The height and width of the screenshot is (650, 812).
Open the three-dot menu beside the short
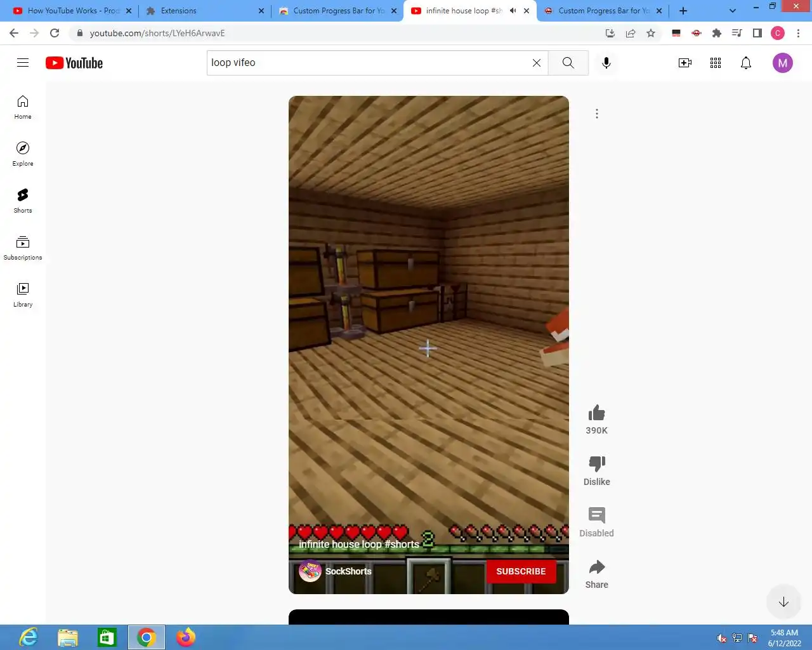click(x=597, y=114)
